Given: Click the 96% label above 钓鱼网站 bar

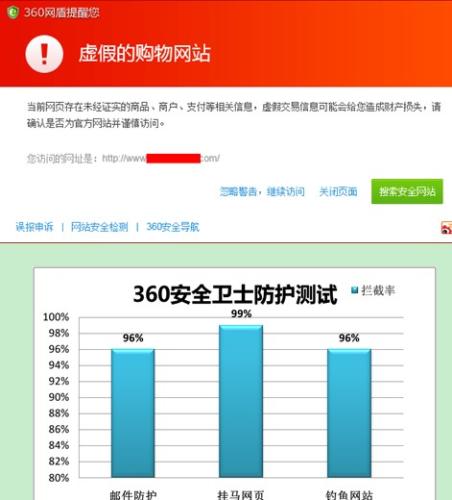Looking at the screenshot, I should (x=349, y=338).
